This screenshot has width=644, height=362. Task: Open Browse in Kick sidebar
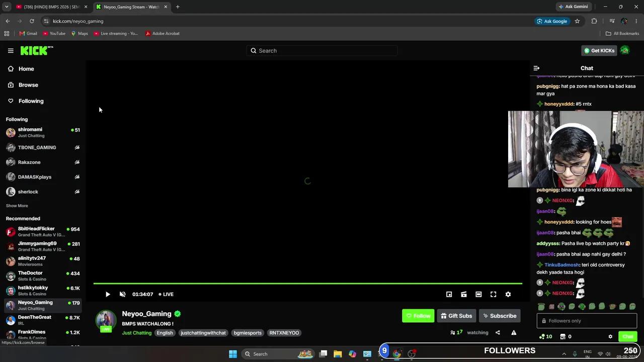coord(28,85)
